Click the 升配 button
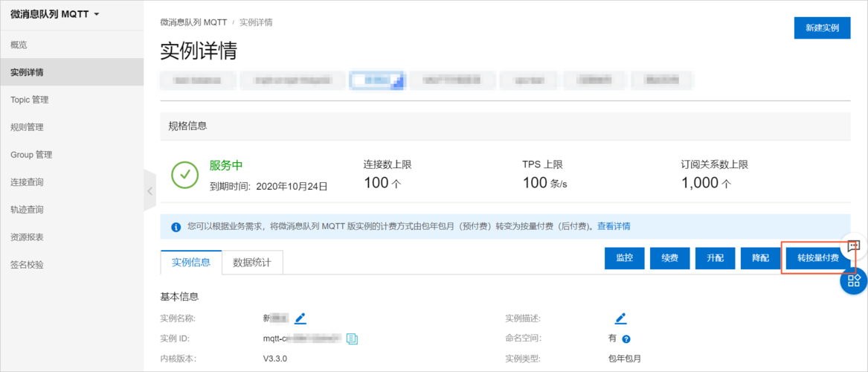The image size is (868, 372). (716, 258)
